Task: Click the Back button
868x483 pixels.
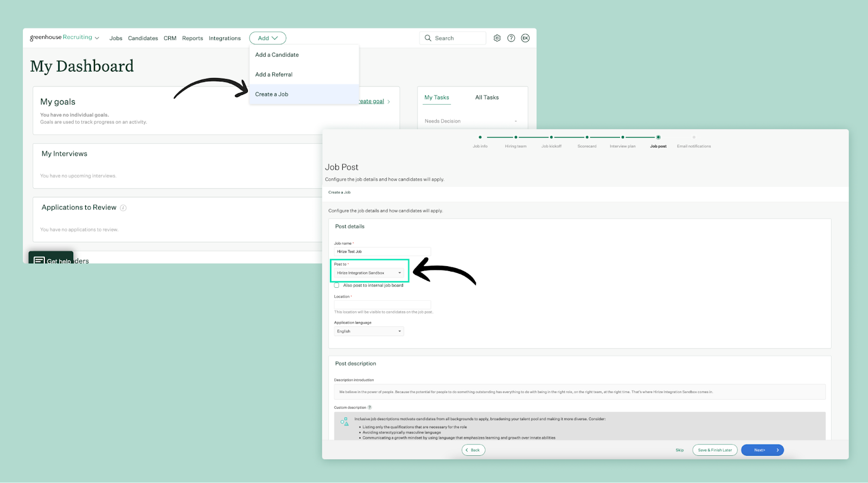Action: [473, 450]
